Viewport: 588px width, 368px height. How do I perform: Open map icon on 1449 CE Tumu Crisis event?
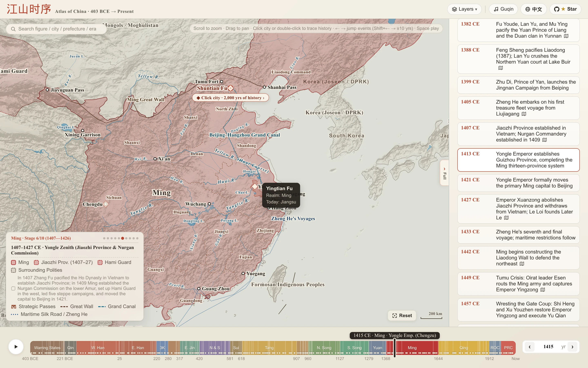(x=542, y=290)
